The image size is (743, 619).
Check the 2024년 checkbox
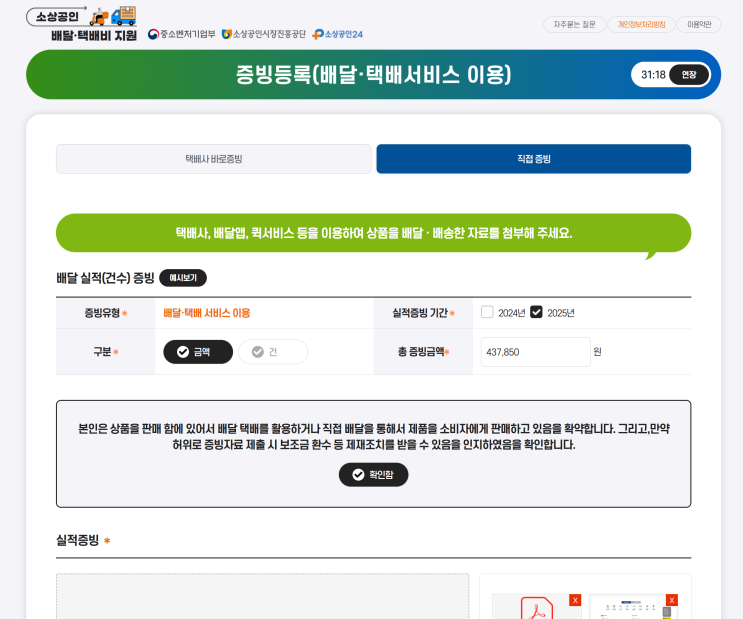point(487,312)
